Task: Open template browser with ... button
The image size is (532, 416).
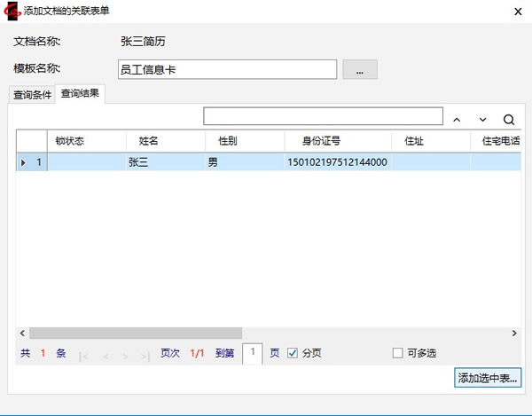Action: (360, 69)
